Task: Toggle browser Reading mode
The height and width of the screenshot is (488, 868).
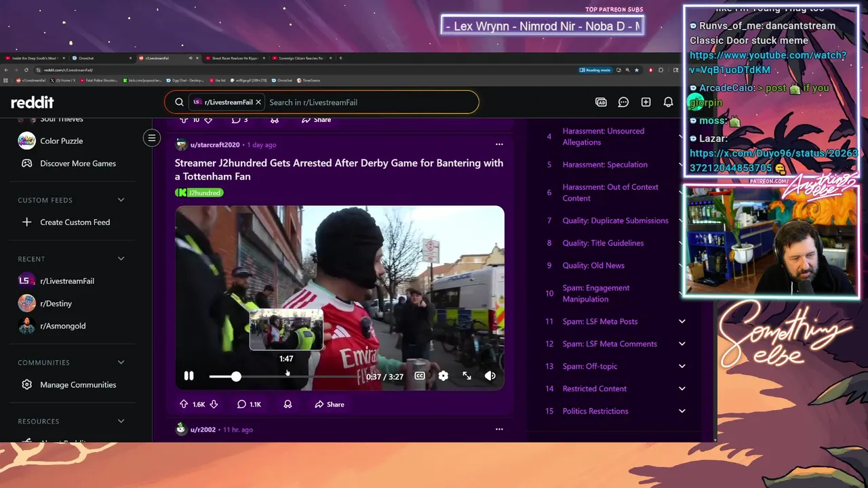Action: click(595, 70)
